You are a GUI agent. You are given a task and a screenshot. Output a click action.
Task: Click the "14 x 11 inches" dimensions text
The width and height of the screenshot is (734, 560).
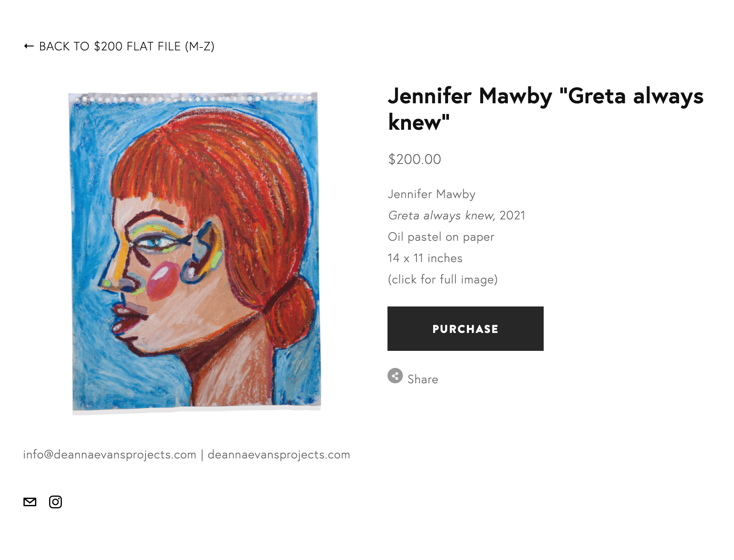pyautogui.click(x=425, y=258)
